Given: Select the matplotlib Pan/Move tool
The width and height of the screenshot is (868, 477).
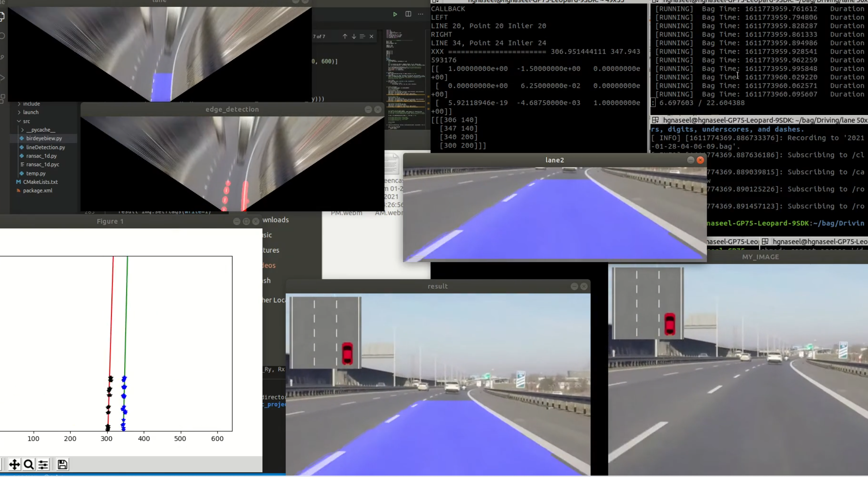Looking at the screenshot, I should point(14,464).
